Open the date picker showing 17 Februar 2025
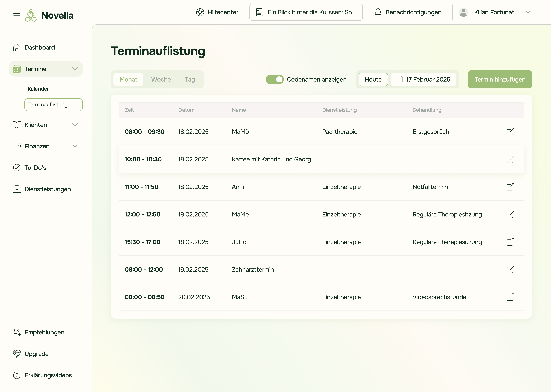Image resolution: width=551 pixels, height=392 pixels. coord(423,79)
